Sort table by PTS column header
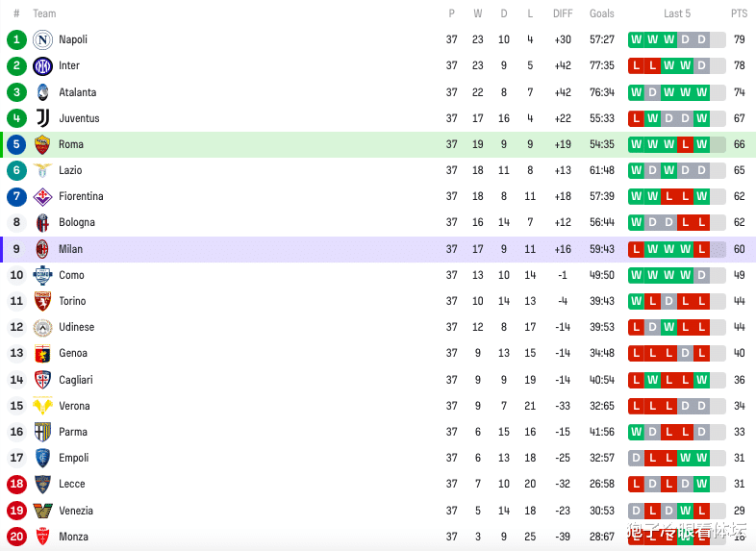 tap(739, 13)
